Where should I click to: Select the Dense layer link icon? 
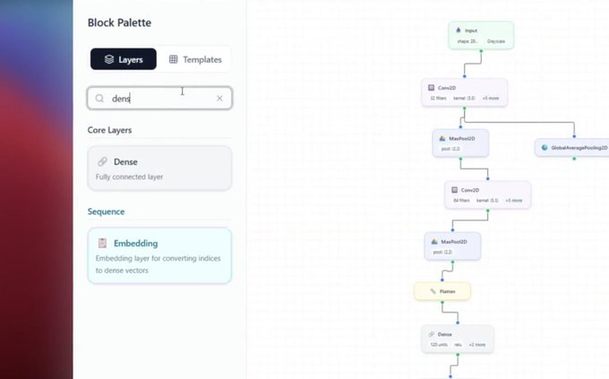pos(103,162)
